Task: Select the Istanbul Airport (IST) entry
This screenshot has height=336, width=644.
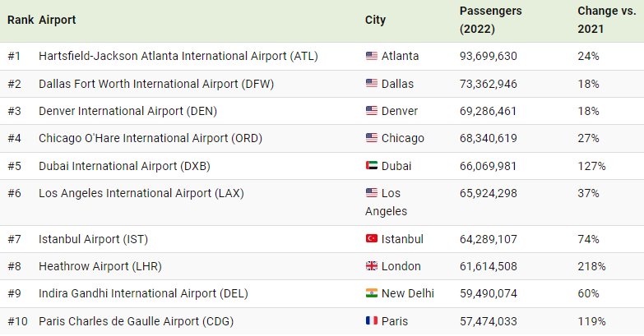Action: (91, 239)
